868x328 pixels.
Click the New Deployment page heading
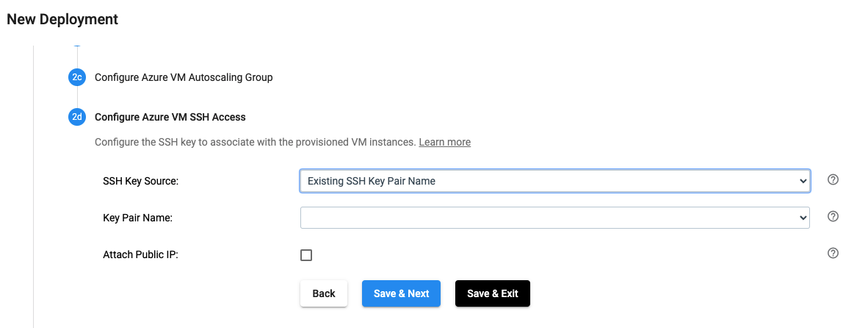(62, 19)
